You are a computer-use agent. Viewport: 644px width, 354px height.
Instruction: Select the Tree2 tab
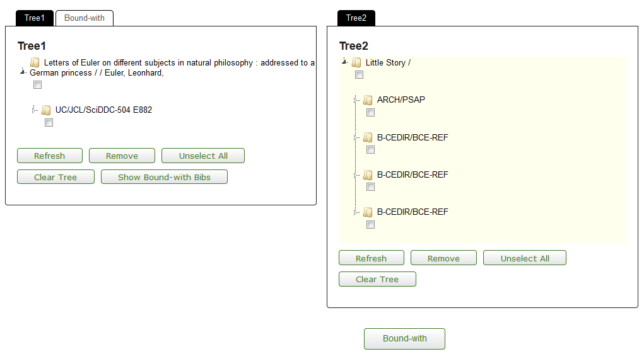(x=356, y=18)
